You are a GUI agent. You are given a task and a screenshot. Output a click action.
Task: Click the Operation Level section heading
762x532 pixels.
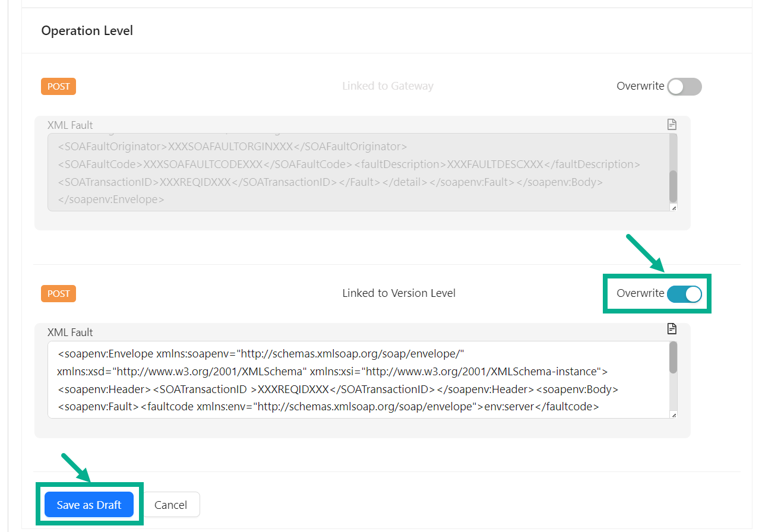[x=87, y=31]
